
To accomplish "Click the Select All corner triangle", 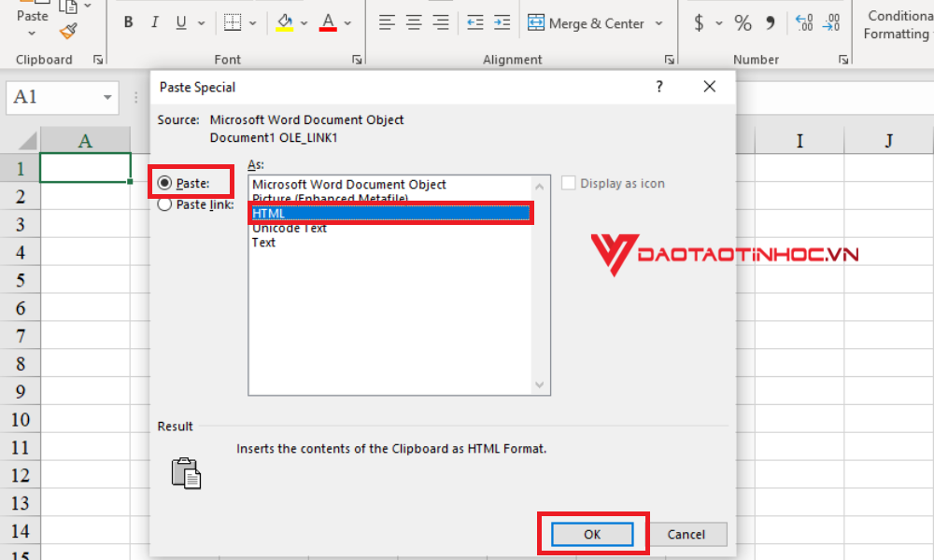I will (x=27, y=140).
